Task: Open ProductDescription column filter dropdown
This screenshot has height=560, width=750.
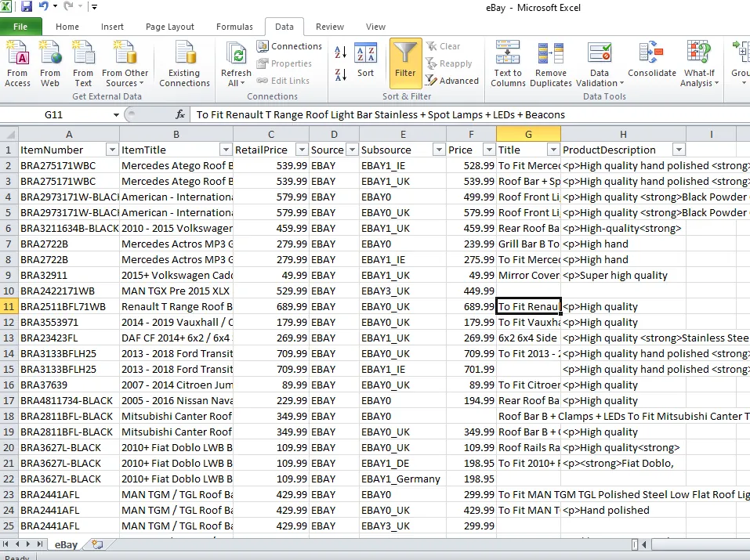Action: click(679, 150)
